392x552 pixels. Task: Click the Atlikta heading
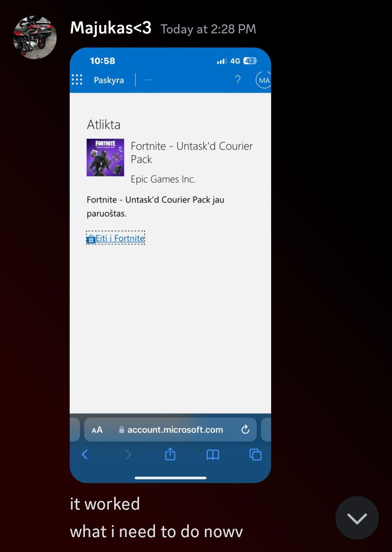point(104,124)
